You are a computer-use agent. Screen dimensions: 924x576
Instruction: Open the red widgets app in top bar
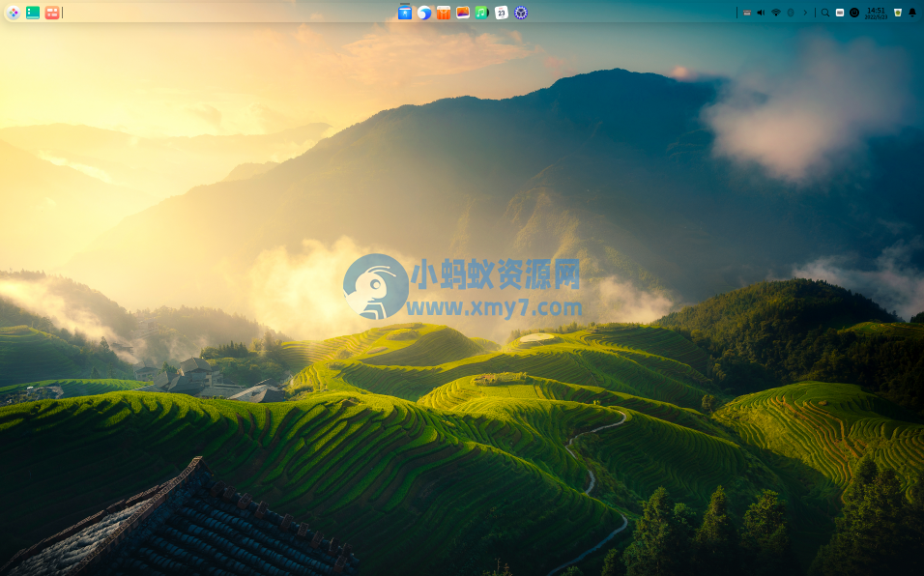51,13
